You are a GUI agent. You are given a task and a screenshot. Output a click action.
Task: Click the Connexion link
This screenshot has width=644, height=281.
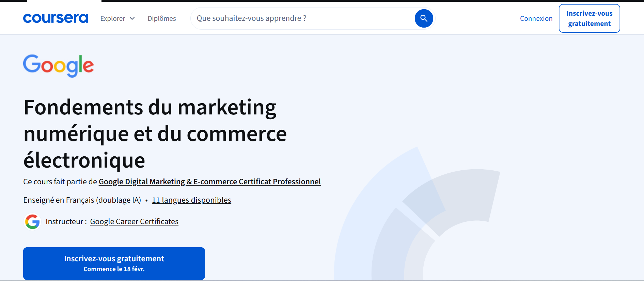(x=536, y=18)
